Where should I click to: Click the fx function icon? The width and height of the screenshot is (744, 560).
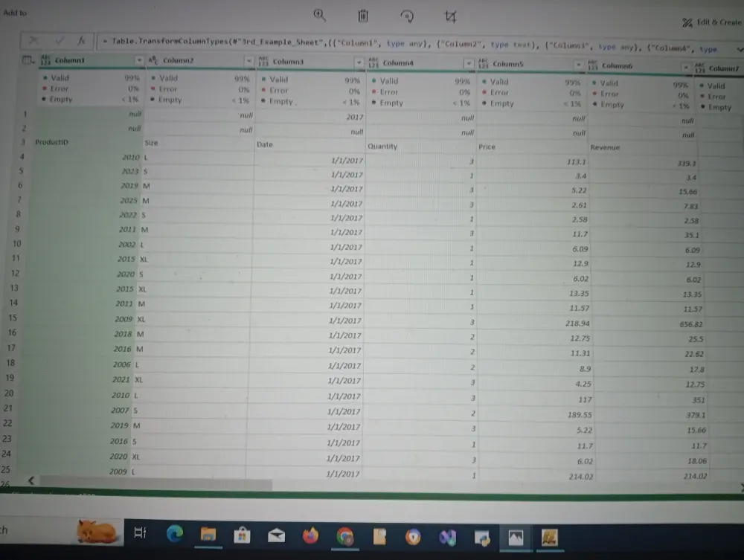click(x=81, y=41)
